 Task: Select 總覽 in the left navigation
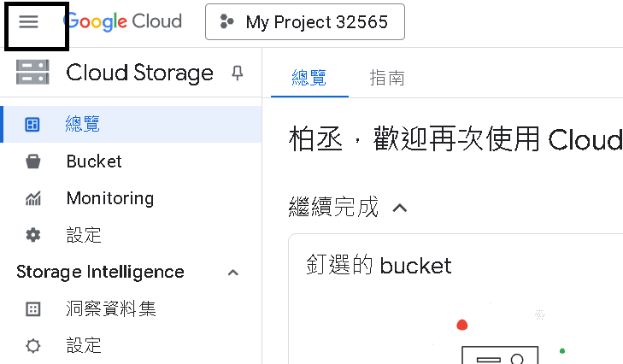pyautogui.click(x=131, y=125)
